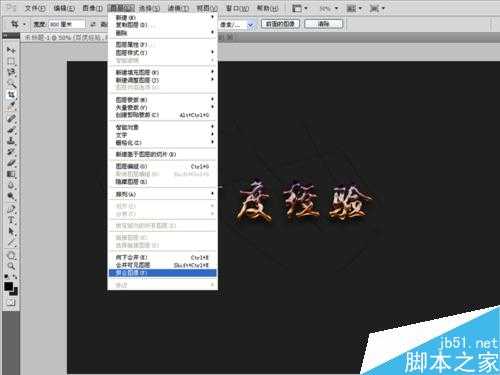The width and height of the screenshot is (500, 375).
Task: Select the Crop tool in the toolbox
Action: (11, 95)
